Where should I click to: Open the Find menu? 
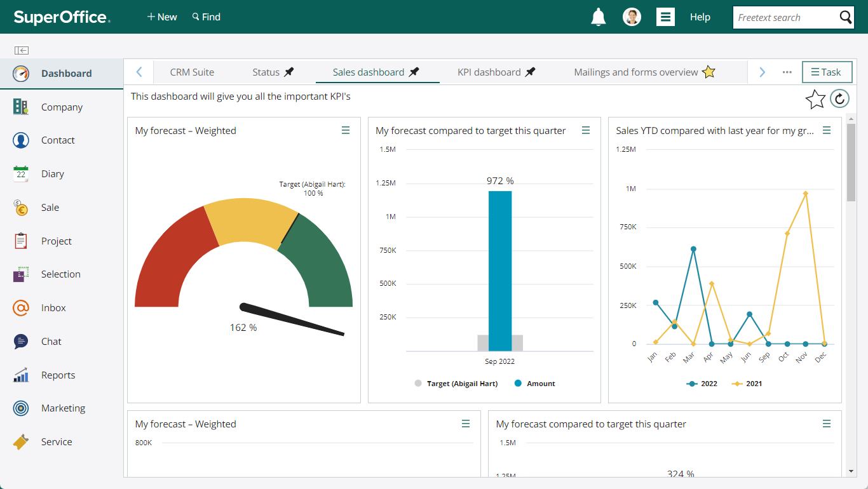tap(206, 17)
